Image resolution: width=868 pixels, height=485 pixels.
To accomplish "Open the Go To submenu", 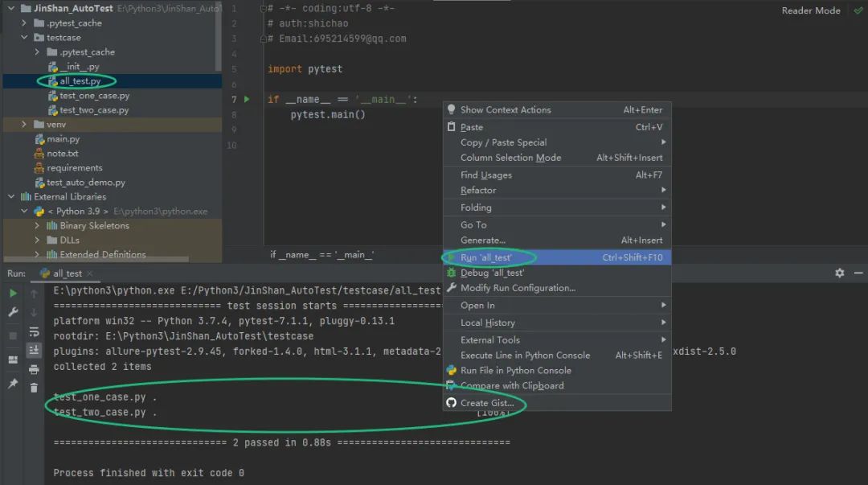I will (x=557, y=224).
